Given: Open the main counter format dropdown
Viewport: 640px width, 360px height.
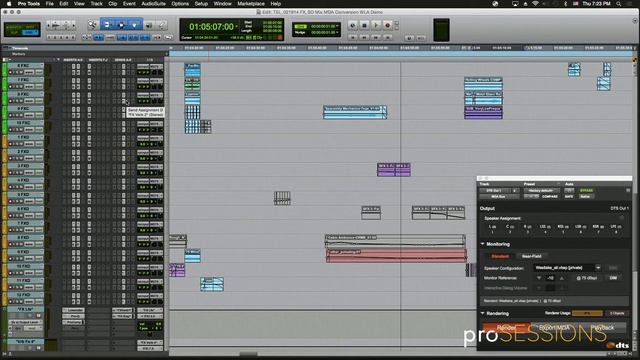Looking at the screenshot, I should coord(236,27).
